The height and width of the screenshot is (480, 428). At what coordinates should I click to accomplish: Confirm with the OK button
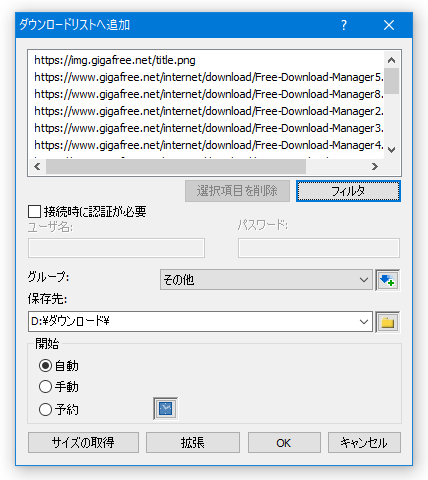tap(284, 443)
